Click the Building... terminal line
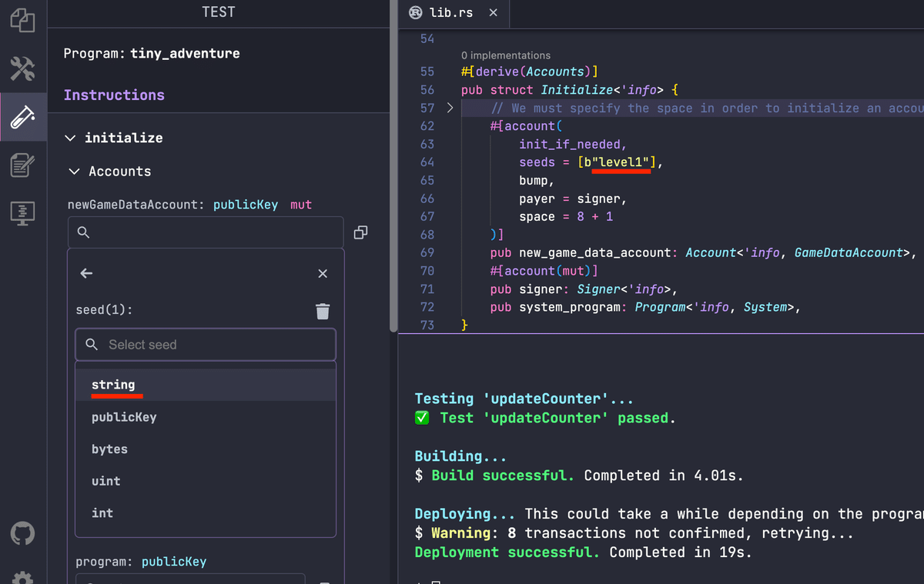 [x=460, y=456]
